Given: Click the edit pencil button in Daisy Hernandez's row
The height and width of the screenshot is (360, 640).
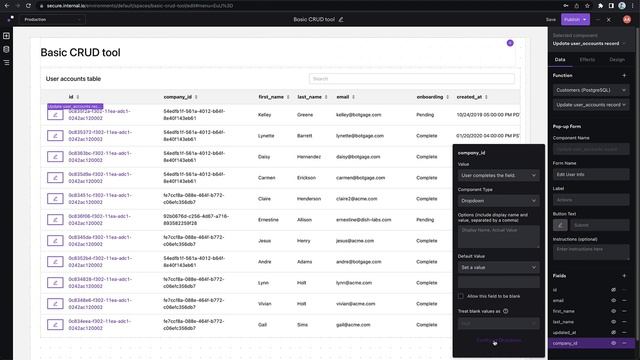Looking at the screenshot, I should [x=55, y=157].
